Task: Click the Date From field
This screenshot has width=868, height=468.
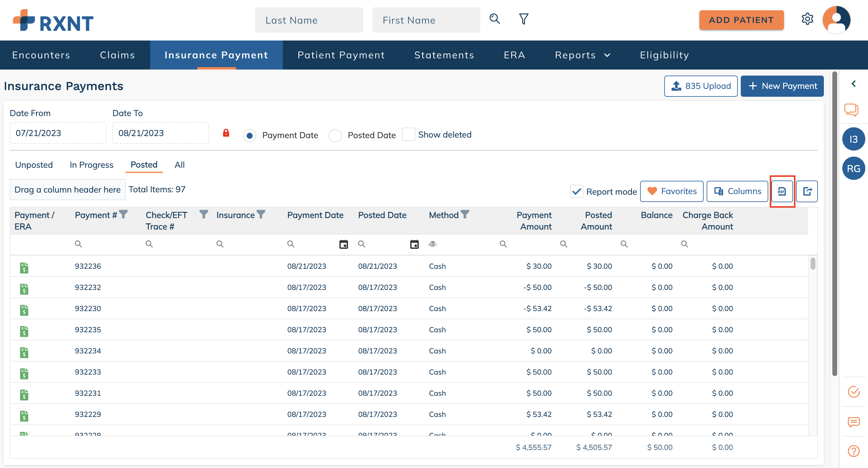Action: click(x=58, y=133)
